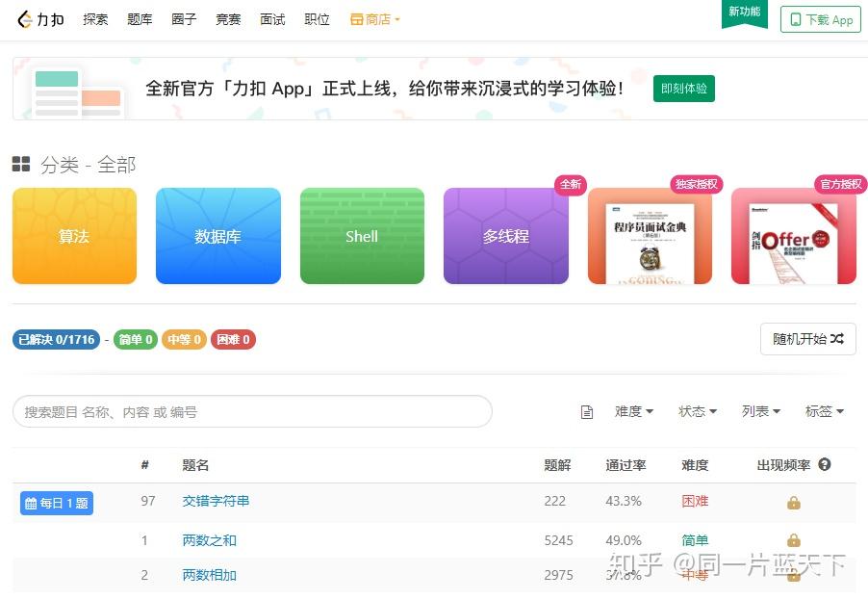Toggle the 中等 0 difficulty filter pill
Viewport: 868px width, 600px height.
[x=185, y=339]
